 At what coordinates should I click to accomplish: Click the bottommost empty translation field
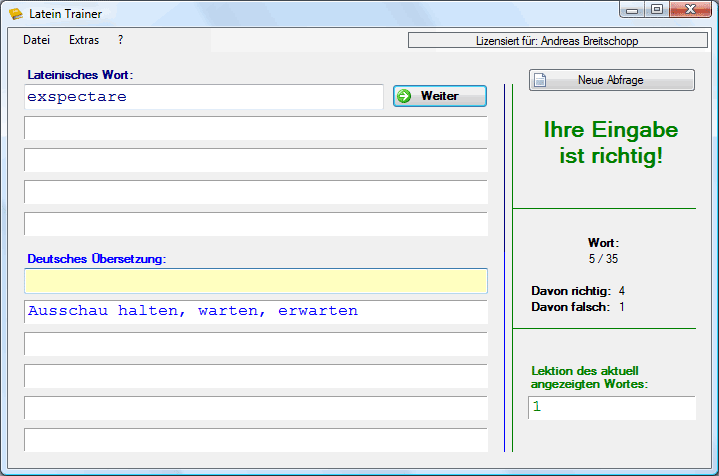(x=255, y=440)
